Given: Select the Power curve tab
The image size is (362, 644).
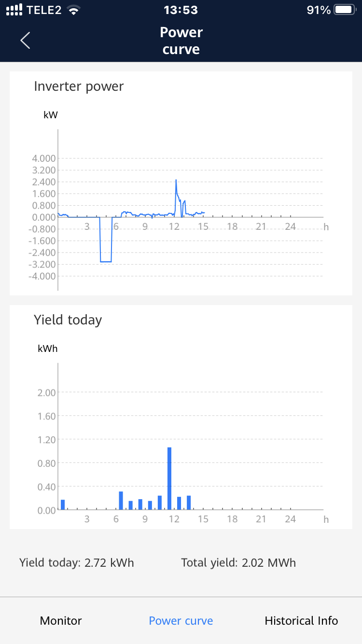Looking at the screenshot, I should (x=181, y=621).
